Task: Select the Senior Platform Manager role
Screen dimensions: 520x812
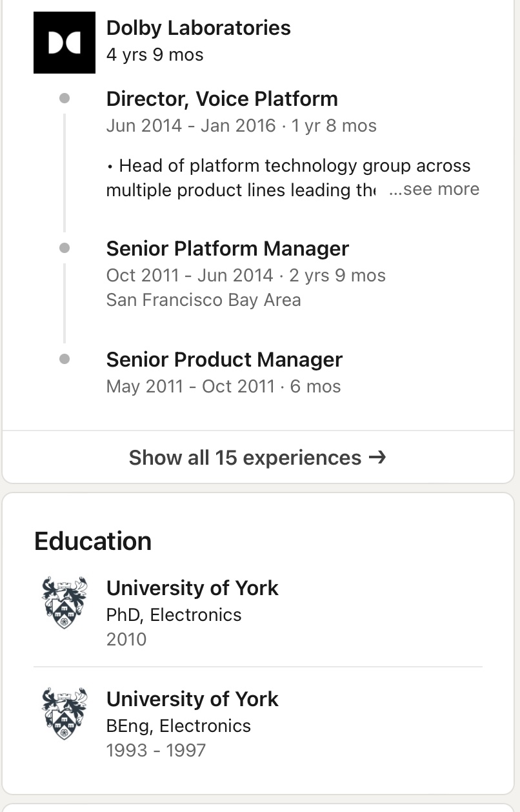Action: pos(228,249)
